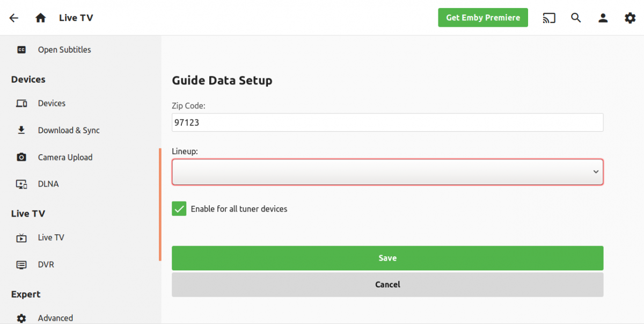Click the search magnifier icon
The width and height of the screenshot is (644, 324).
(576, 18)
